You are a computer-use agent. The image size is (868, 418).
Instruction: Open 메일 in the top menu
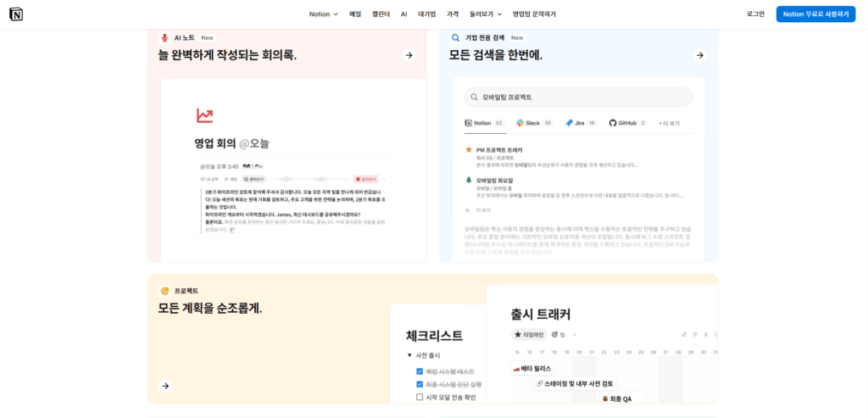(355, 14)
